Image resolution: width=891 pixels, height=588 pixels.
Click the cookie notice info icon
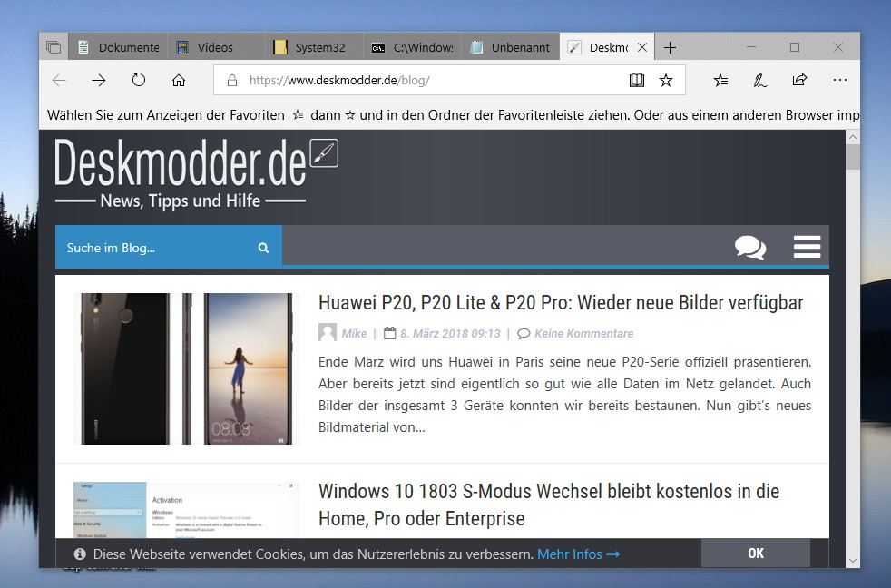[x=80, y=554]
